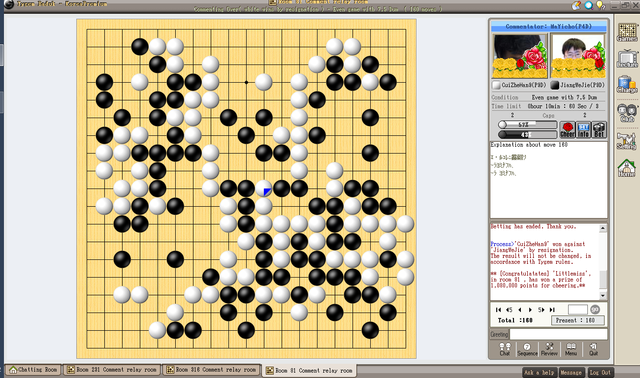Image resolution: width=640 pixels, height=378 pixels.
Task: Jump to the last move
Action: [x=552, y=310]
